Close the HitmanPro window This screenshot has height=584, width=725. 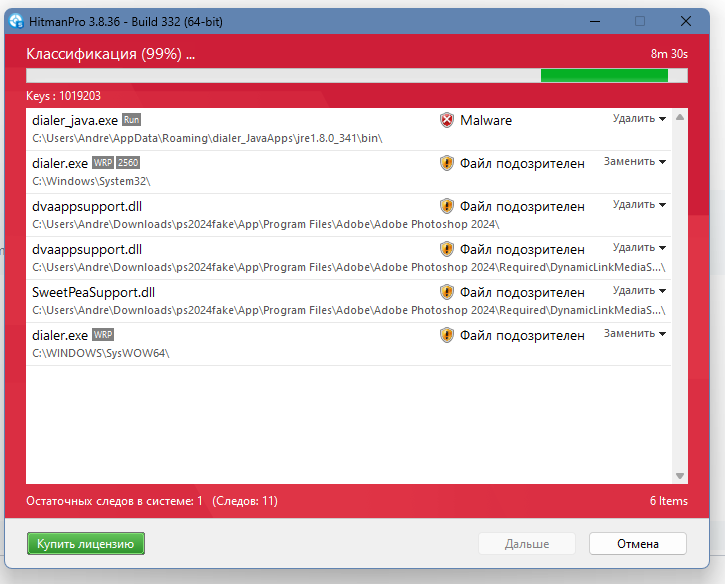pos(686,21)
